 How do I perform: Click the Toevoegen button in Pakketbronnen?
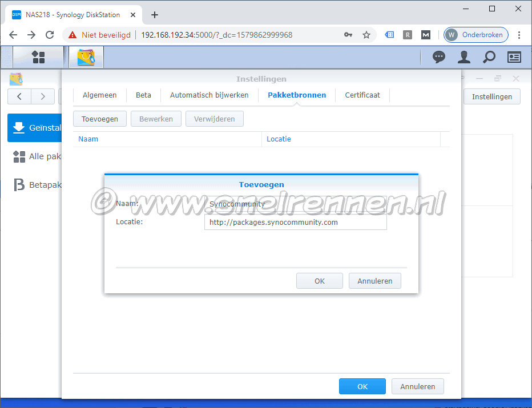coord(100,119)
